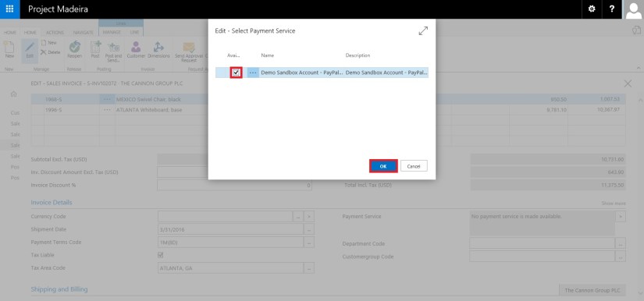Click the Post icon in Posting group
Image resolution: width=644 pixels, height=301 pixels.
(95, 50)
